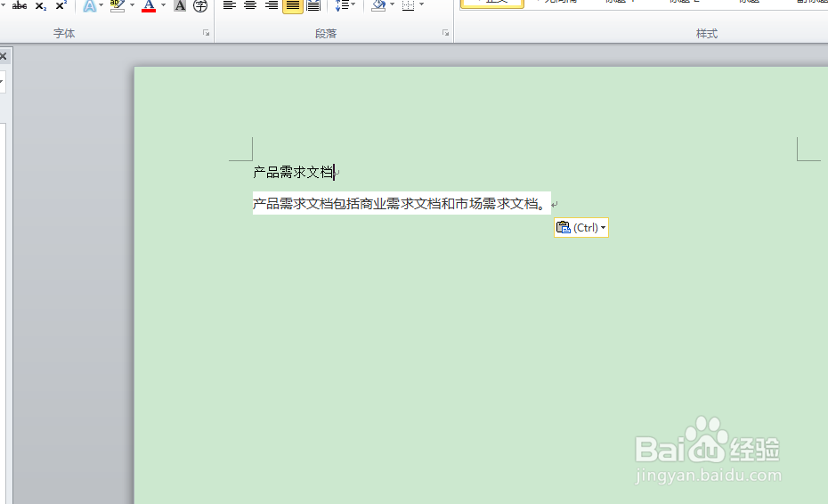Apply strikethrough formatting

(x=20, y=5)
